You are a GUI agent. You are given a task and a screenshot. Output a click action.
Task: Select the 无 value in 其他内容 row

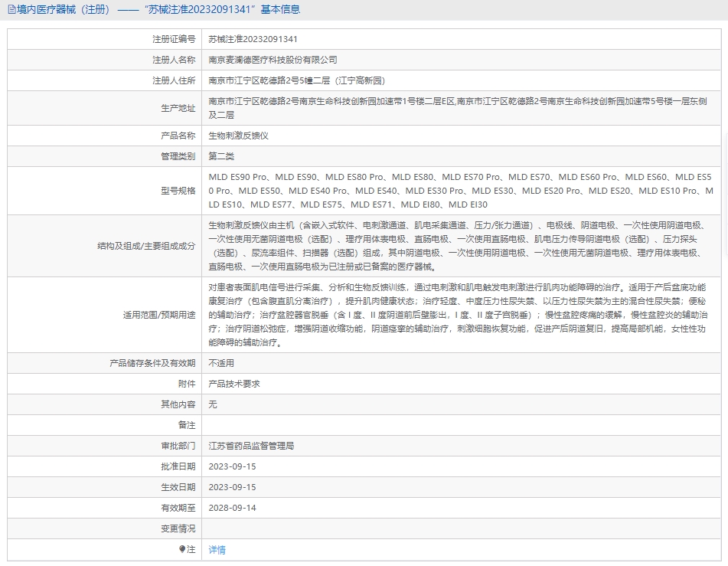(213, 404)
